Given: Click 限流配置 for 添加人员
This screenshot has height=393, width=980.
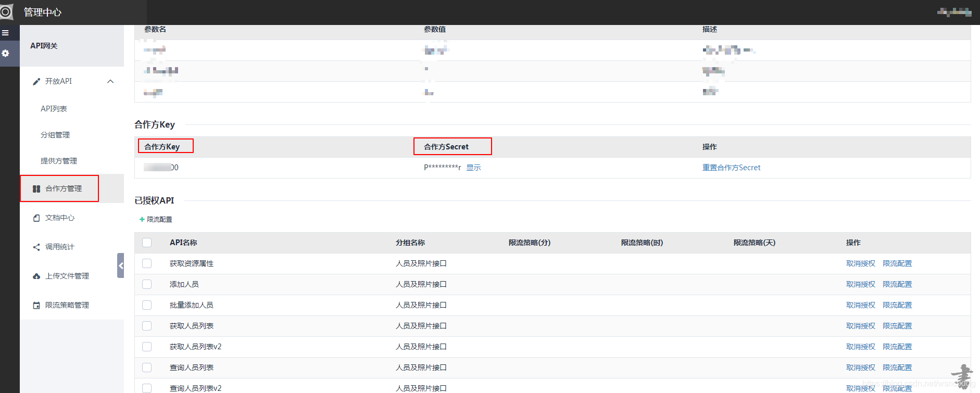Looking at the screenshot, I should 897,284.
